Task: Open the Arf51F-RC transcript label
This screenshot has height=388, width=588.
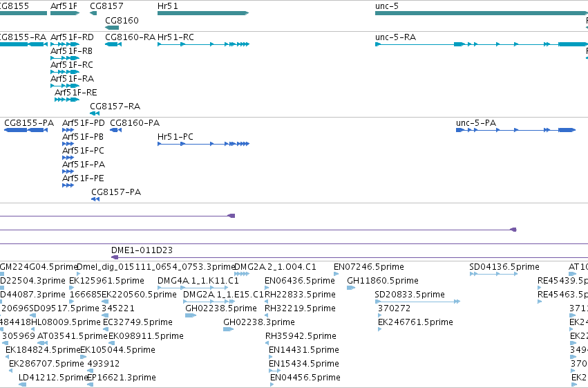Action: (72, 65)
